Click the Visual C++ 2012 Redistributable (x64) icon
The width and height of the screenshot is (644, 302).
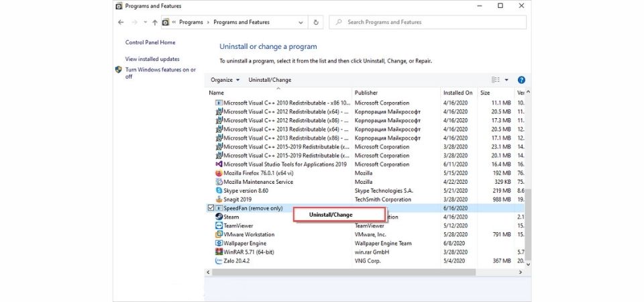[x=219, y=111]
